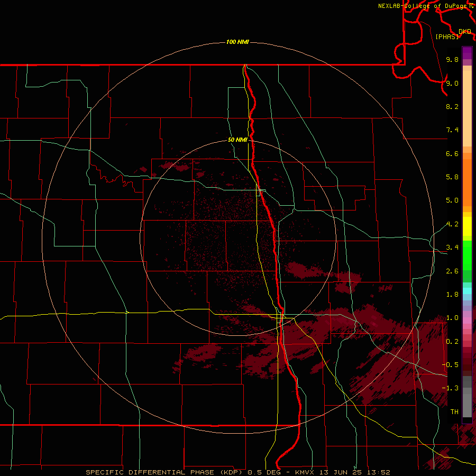Pick the 6.6 scale value
Image resolution: width=476 pixels, height=476 pixels.
point(452,153)
